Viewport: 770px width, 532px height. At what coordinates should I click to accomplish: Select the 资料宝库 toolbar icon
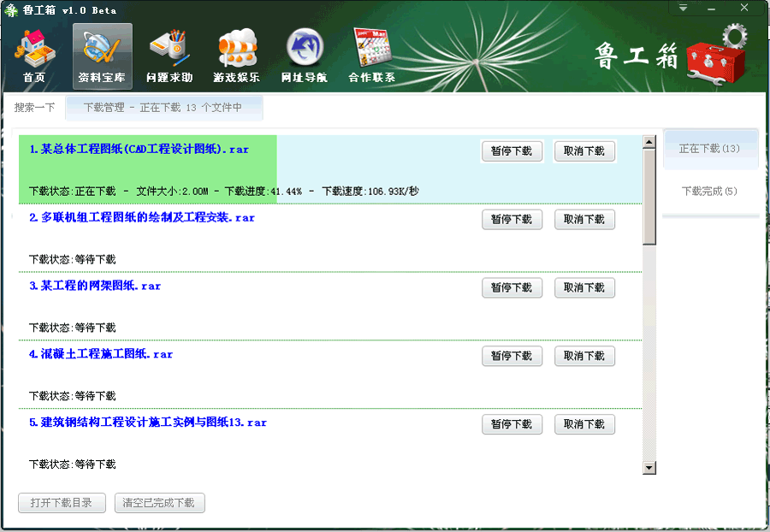(102, 56)
